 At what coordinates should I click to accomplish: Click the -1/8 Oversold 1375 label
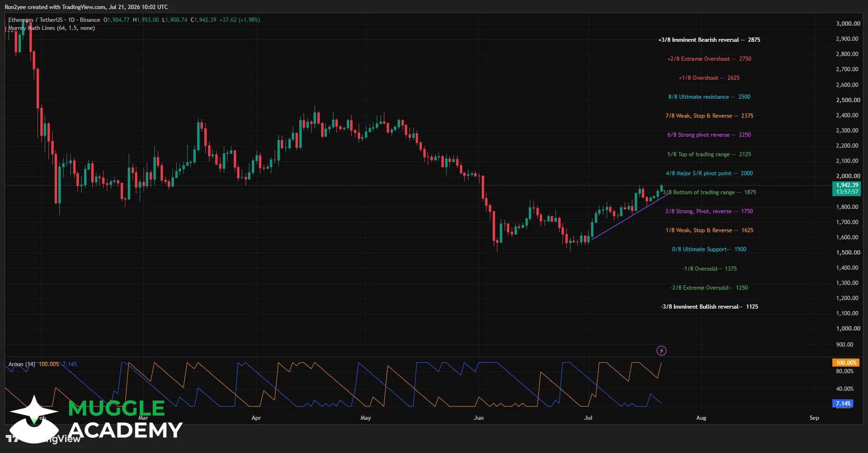(709, 269)
